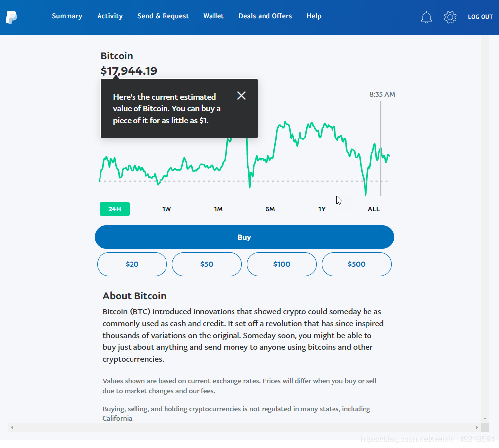Choose the $20 purchase amount
Viewport: 499px width, 448px height.
pos(132,264)
